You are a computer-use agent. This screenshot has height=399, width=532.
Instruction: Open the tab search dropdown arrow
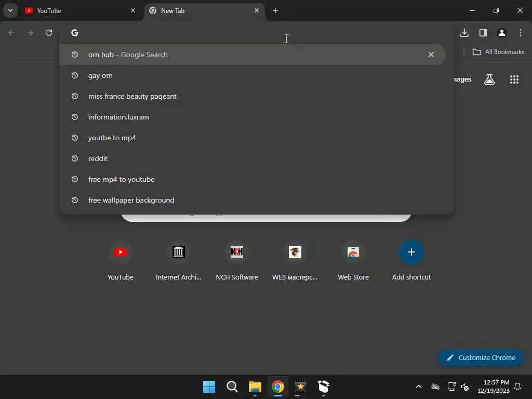tap(10, 10)
